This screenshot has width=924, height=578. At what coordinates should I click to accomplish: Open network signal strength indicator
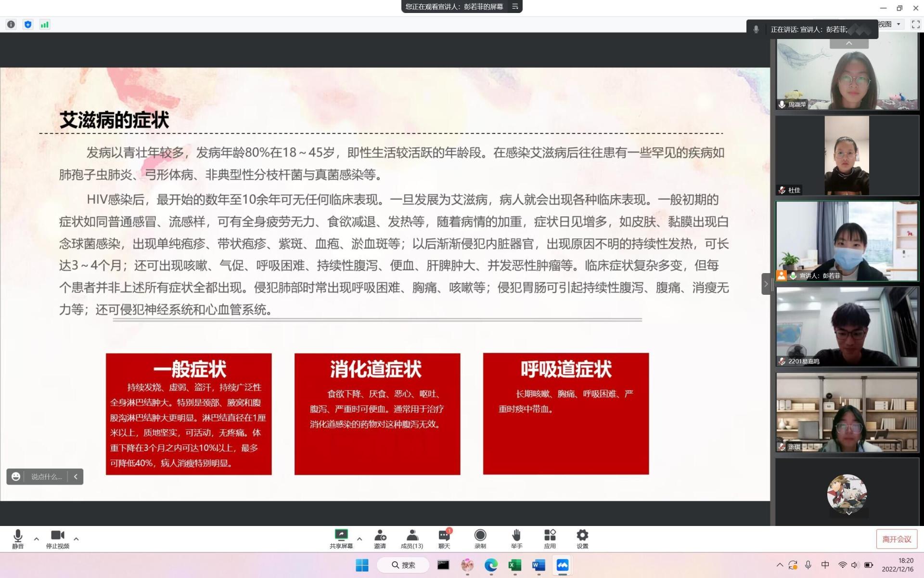[45, 25]
